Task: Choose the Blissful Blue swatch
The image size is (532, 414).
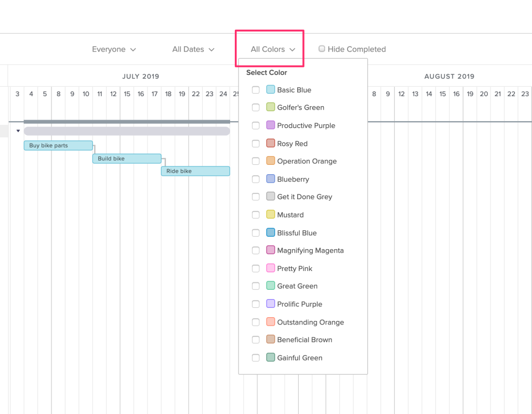Action: [271, 233]
